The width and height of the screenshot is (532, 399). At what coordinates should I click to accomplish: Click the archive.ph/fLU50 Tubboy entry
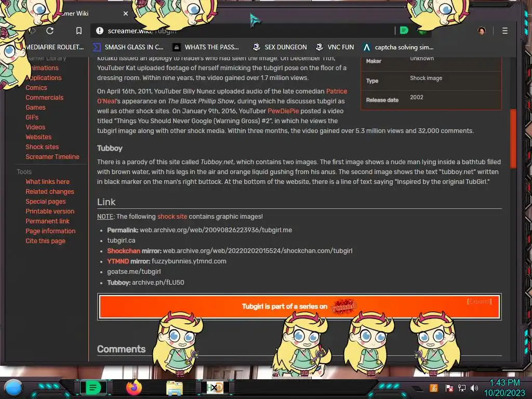click(158, 282)
